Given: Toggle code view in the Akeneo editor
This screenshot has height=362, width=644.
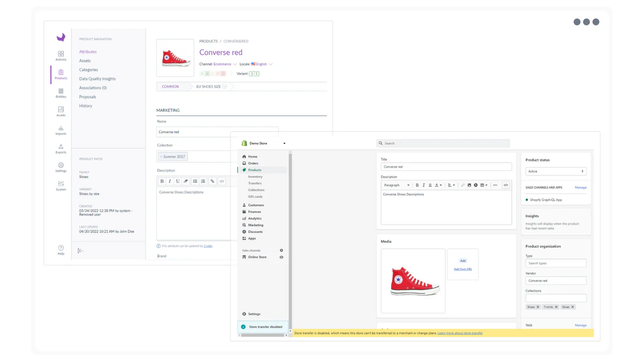Looking at the screenshot, I should [x=221, y=181].
